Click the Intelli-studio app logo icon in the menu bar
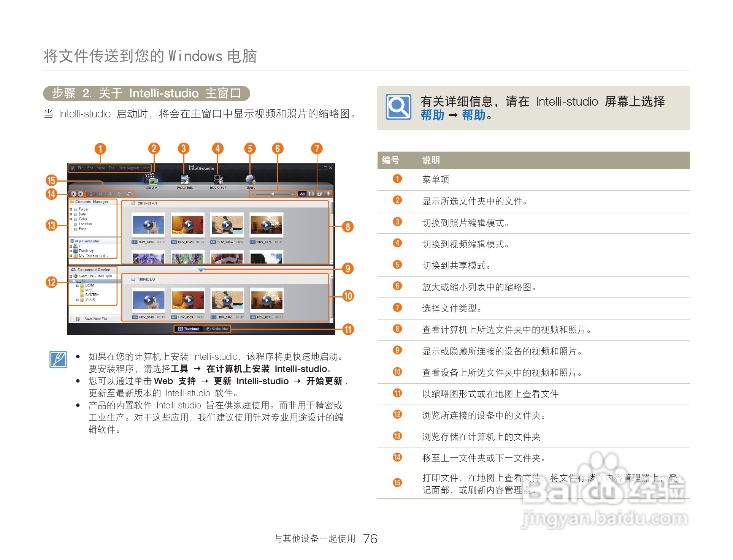Viewport: 733px width, 560px height. [x=72, y=168]
